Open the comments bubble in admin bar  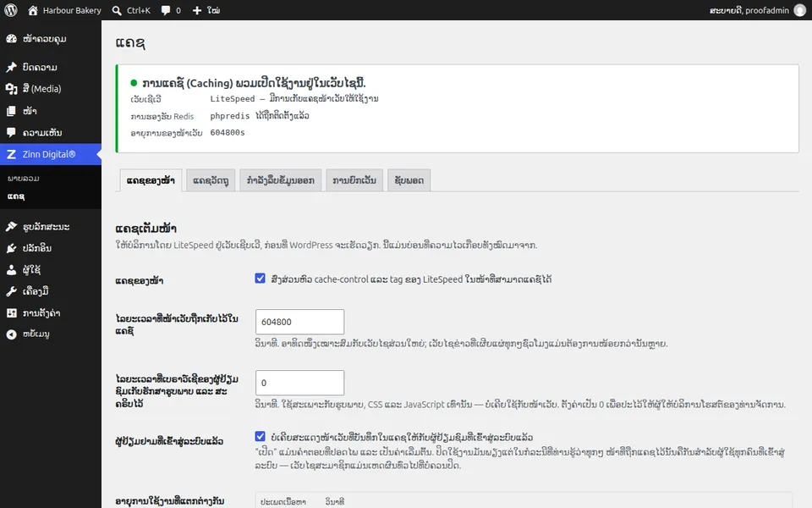coord(171,10)
